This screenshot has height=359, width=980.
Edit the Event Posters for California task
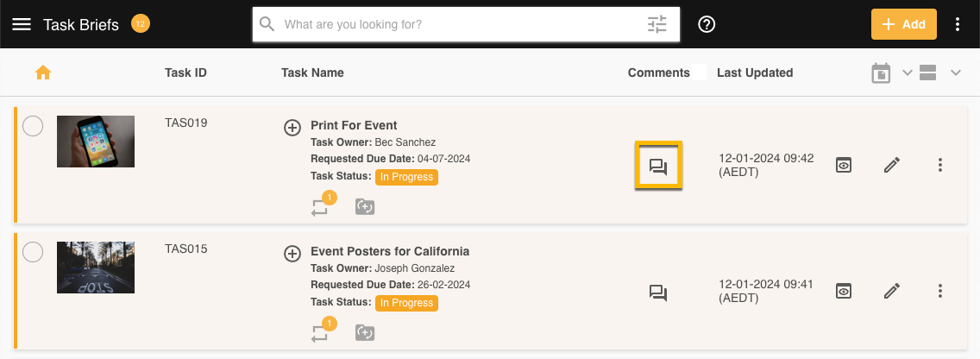(892, 292)
